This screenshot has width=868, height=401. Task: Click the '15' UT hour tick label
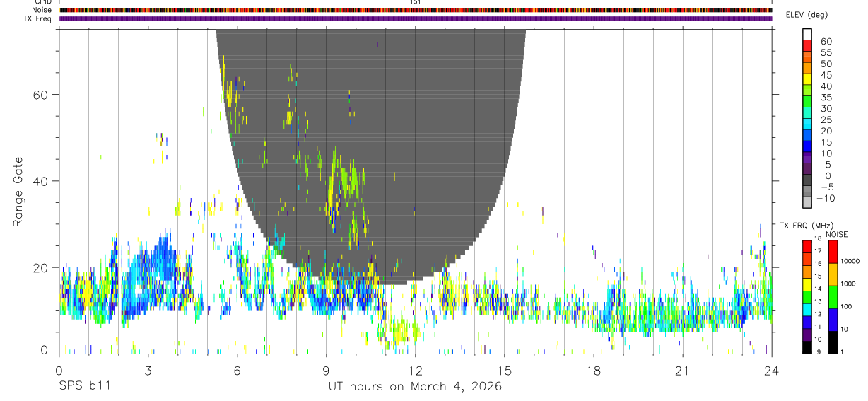pos(504,371)
